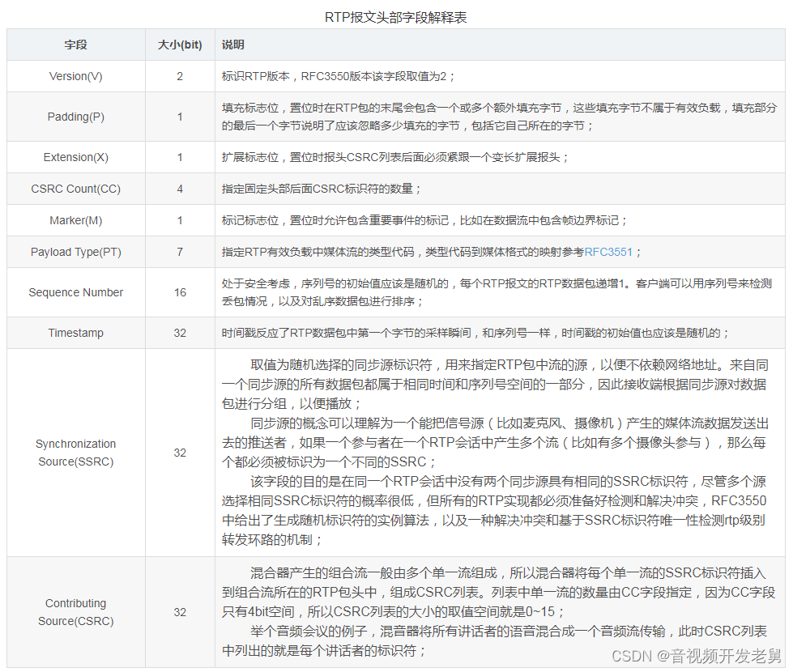Viewport: 793px width, 672px height.
Task: Click the Timestamp field cell
Action: click(76, 333)
